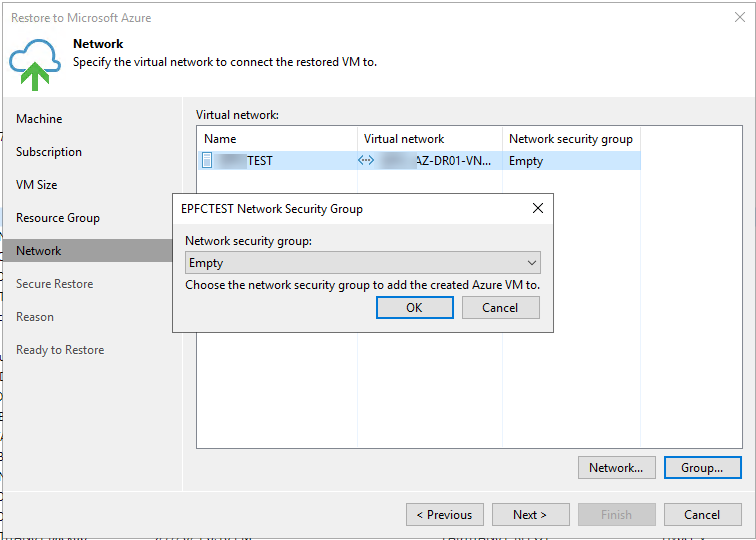Sort by Network security group column header
This screenshot has width=756, height=540.
[571, 139]
